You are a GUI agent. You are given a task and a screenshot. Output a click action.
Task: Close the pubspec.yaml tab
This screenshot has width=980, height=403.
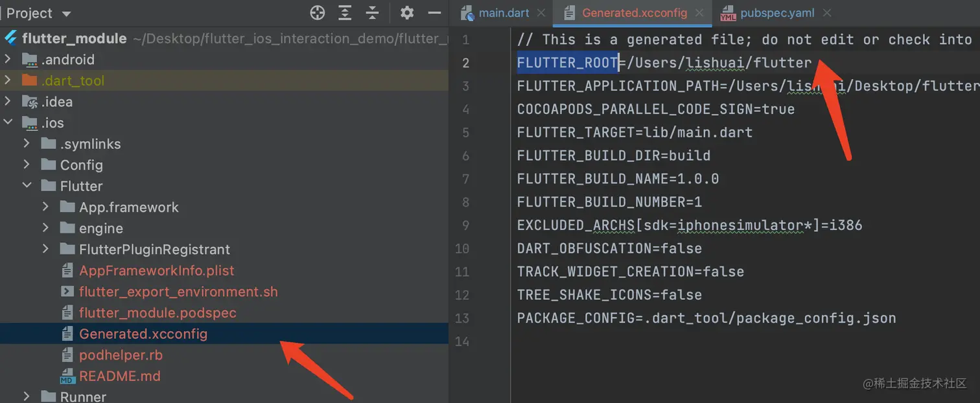(x=827, y=13)
